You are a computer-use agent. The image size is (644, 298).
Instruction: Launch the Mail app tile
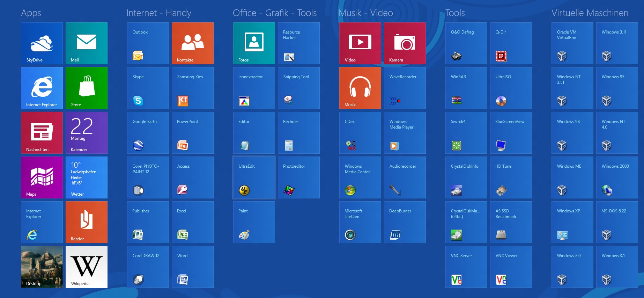tap(87, 43)
